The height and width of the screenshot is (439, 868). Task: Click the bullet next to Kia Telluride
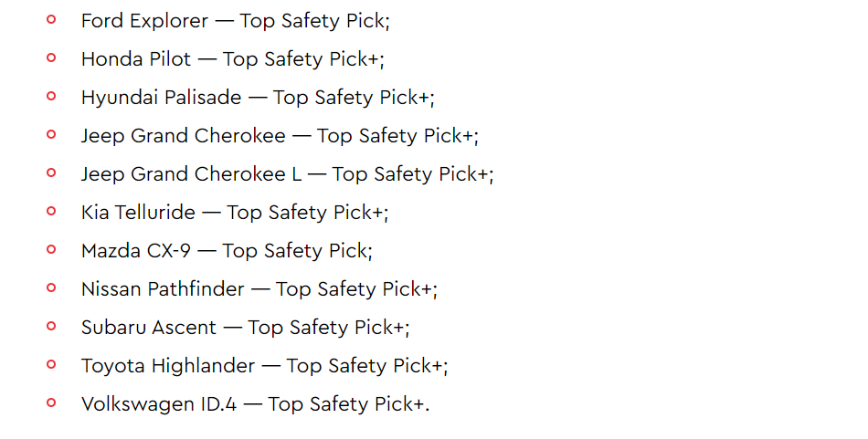(x=51, y=211)
